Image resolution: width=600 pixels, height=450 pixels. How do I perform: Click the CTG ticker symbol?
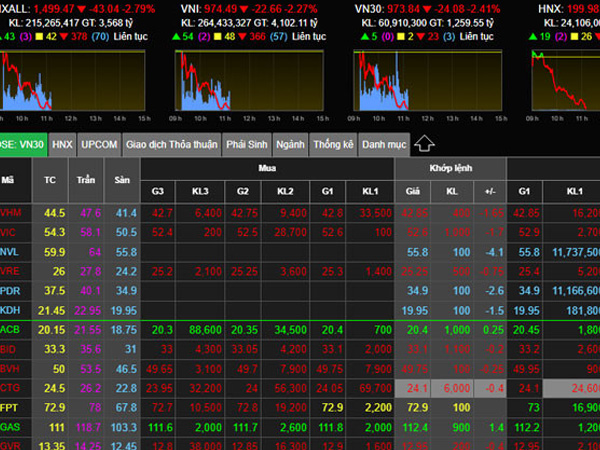click(10, 388)
